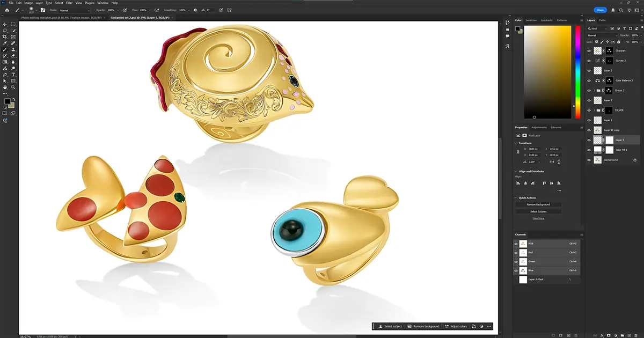The image size is (644, 338).
Task: Hide the Red channel
Action: pos(516,252)
